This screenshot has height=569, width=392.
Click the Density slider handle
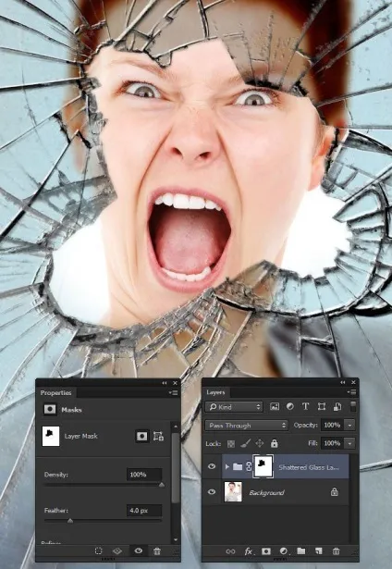pyautogui.click(x=162, y=485)
